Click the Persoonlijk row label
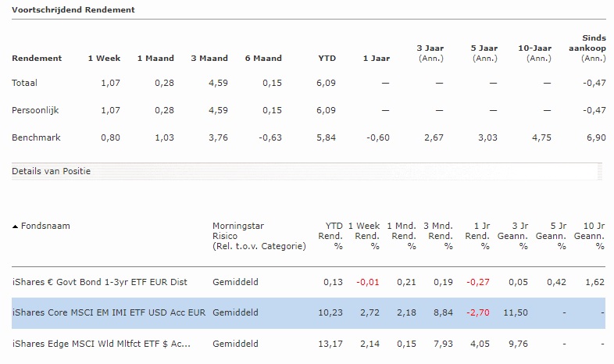Viewport: 614px width, 364px height. coord(35,110)
